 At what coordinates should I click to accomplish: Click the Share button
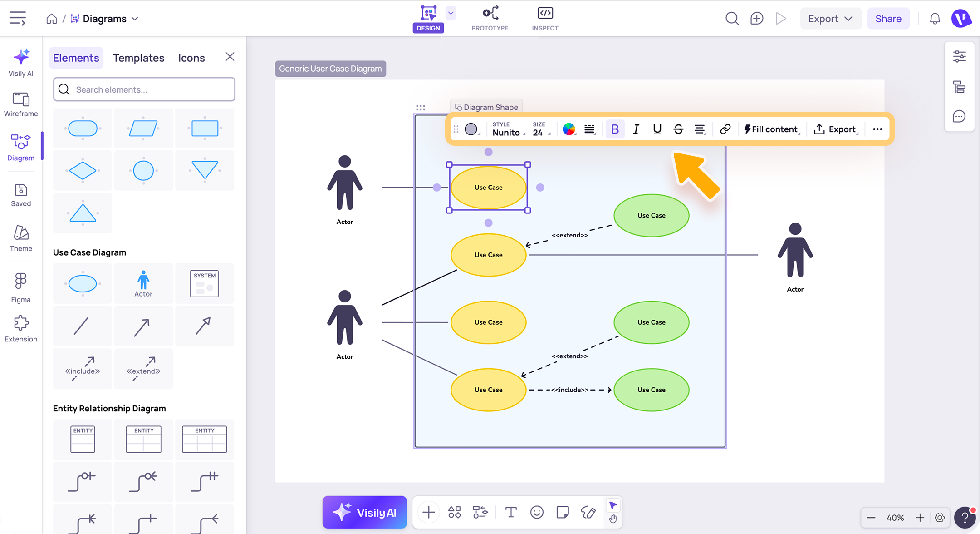pyautogui.click(x=888, y=19)
